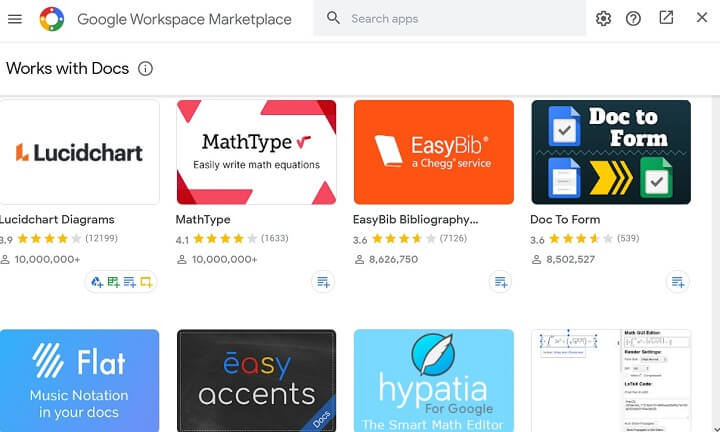Screen dimensions: 720x432
Task: Type in the Search apps field
Action: [460, 19]
